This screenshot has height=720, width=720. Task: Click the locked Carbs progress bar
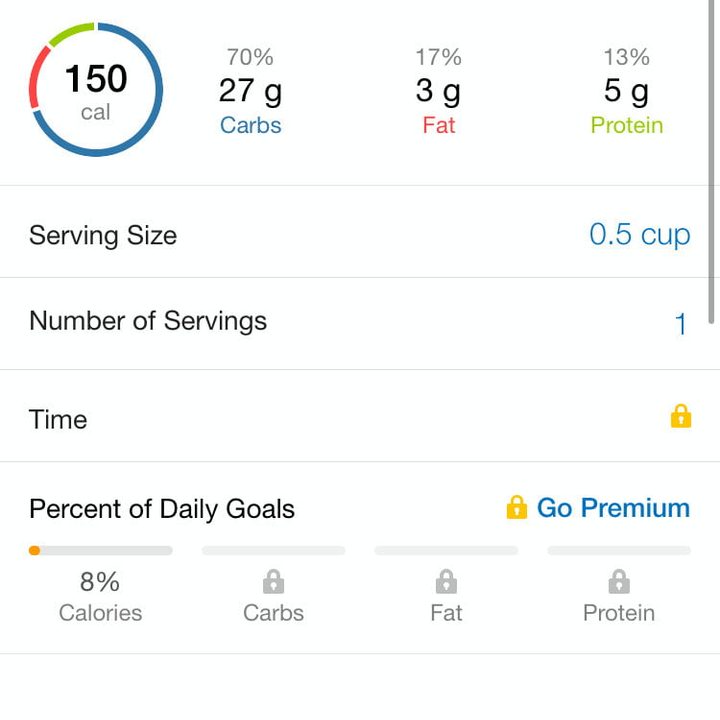tap(273, 550)
